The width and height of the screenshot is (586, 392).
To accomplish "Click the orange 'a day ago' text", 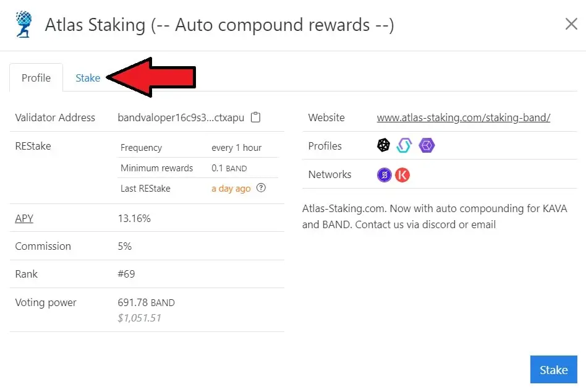I will point(231,189).
